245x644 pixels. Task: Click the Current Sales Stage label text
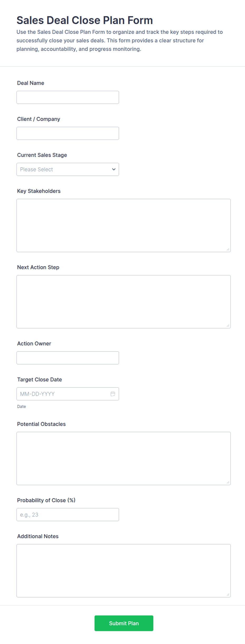42,155
